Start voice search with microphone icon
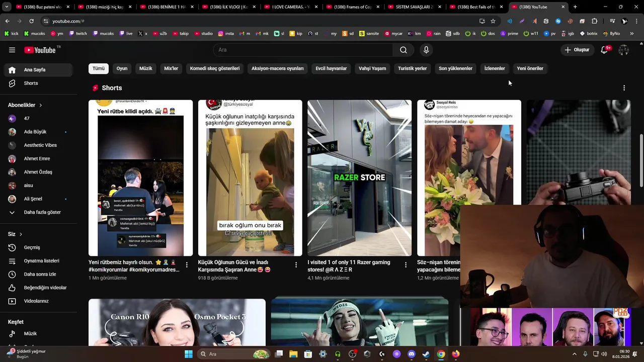The height and width of the screenshot is (362, 644). coord(426,50)
